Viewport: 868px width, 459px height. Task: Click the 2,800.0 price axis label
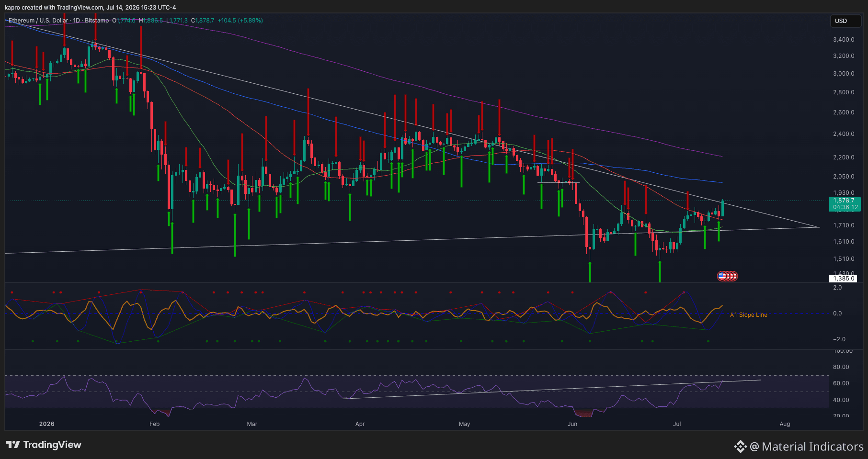tap(844, 92)
